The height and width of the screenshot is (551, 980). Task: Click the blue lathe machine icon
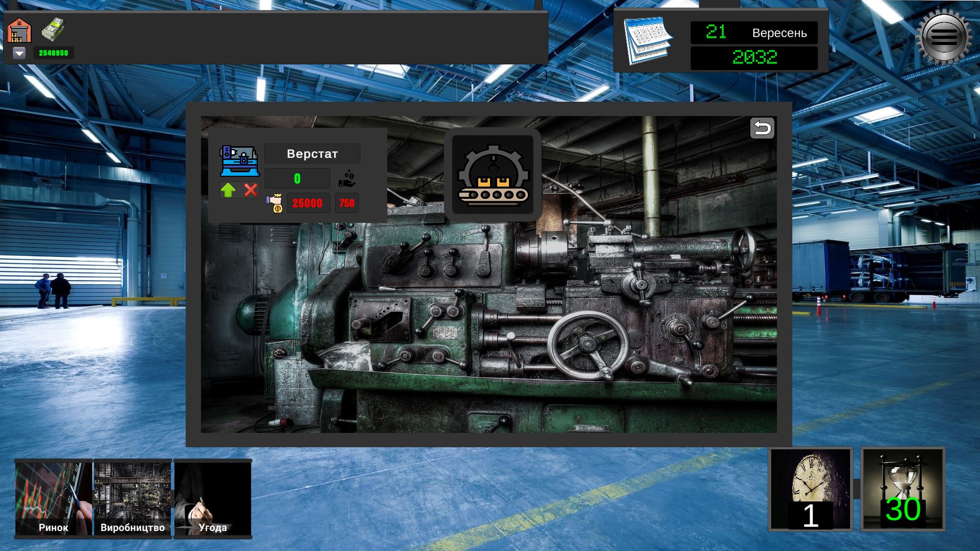click(x=239, y=161)
